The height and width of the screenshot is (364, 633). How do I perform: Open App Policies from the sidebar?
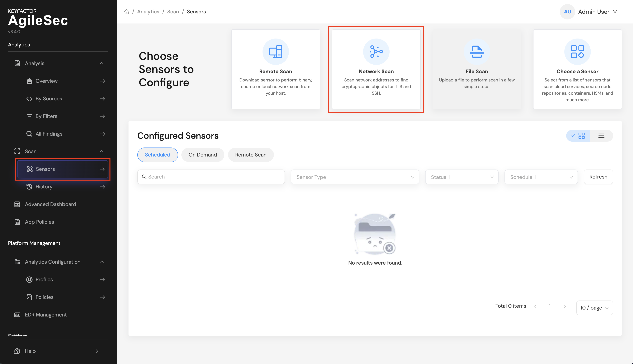click(39, 222)
